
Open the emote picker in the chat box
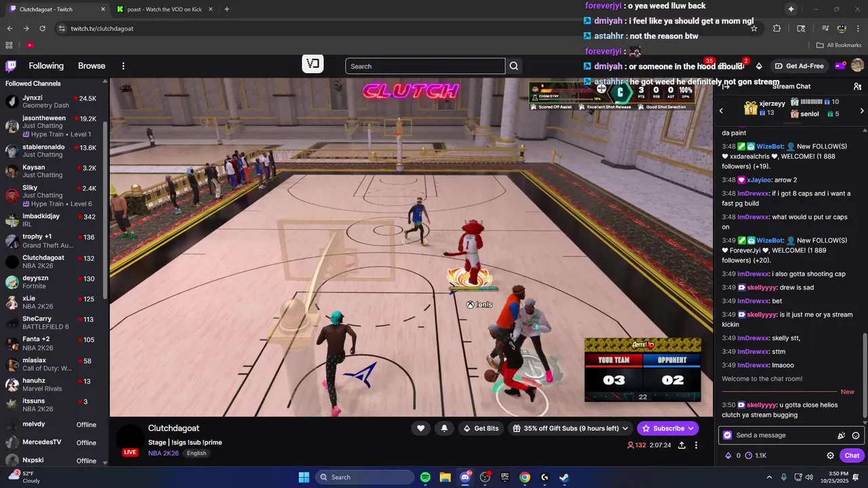pos(856,435)
